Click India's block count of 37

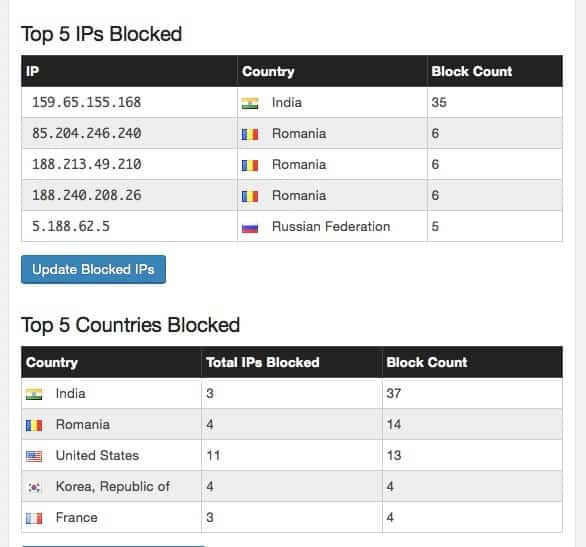(x=394, y=393)
